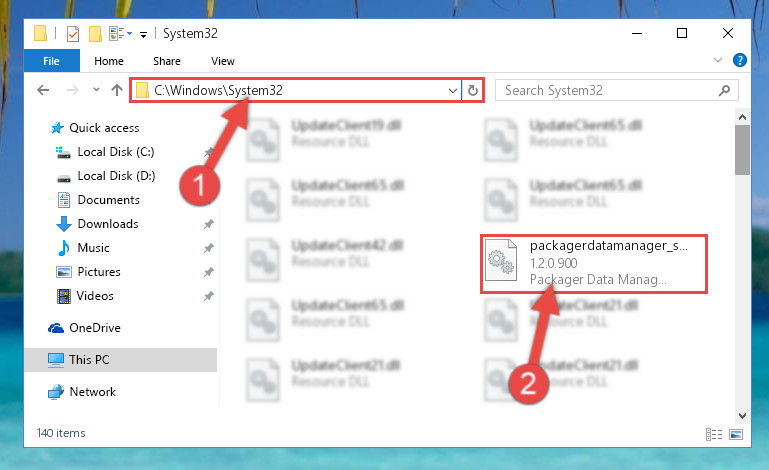Open Explorer help question mark icon
Image resolution: width=769 pixels, height=470 pixels.
[740, 60]
